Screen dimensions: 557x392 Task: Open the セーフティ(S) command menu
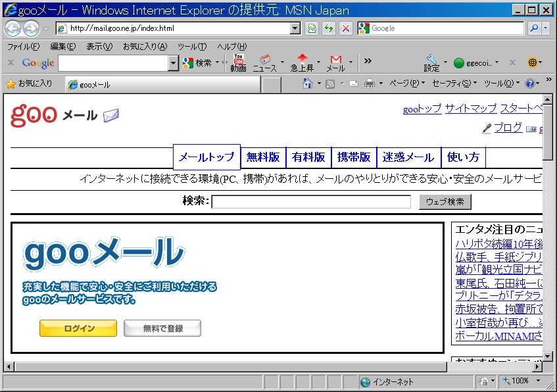(x=454, y=84)
